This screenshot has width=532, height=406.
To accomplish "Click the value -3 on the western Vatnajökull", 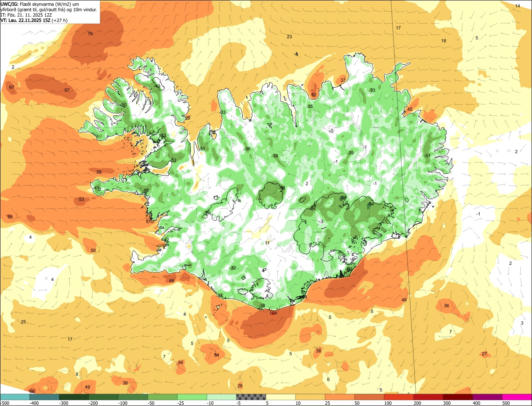I will click(321, 221).
